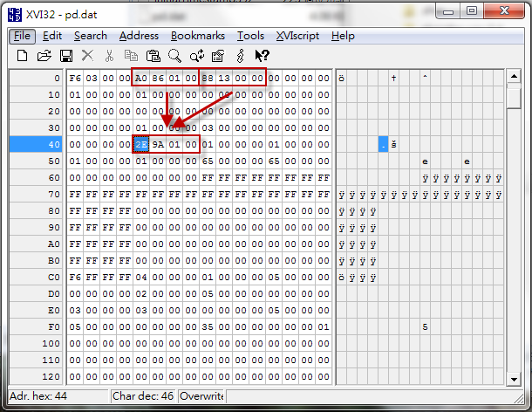Select hex byte 88 in row 0
Image resolution: width=532 pixels, height=412 pixels.
tap(208, 78)
